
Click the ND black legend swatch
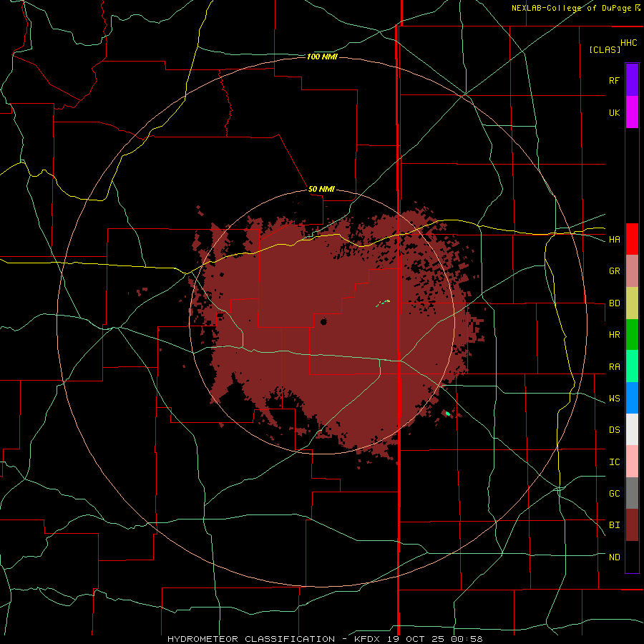[632, 557]
